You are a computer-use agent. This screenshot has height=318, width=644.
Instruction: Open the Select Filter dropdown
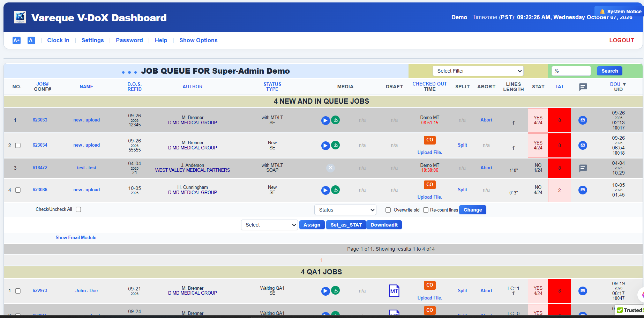click(478, 71)
